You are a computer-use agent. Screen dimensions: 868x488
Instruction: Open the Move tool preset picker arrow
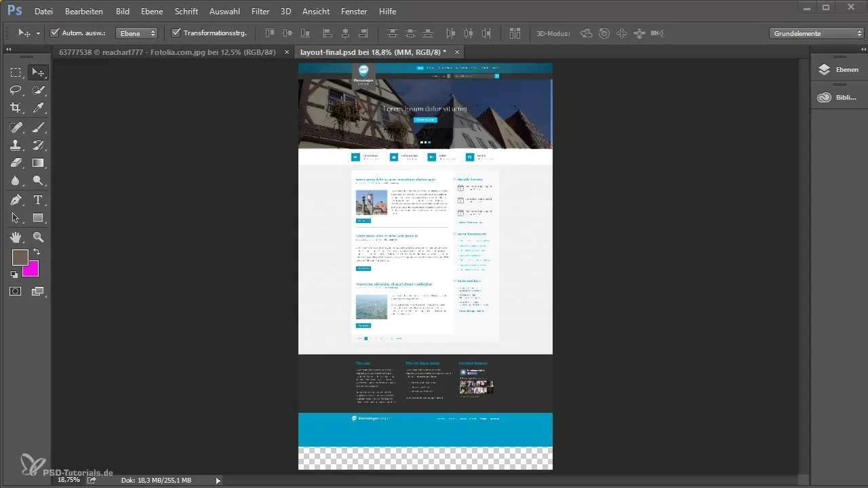39,33
